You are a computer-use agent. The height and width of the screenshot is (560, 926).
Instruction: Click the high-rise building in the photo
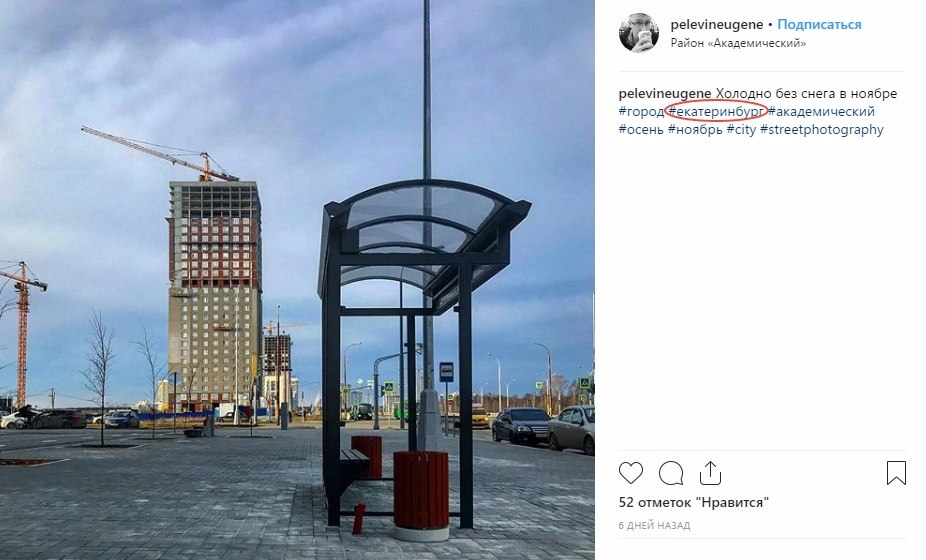tap(215, 295)
